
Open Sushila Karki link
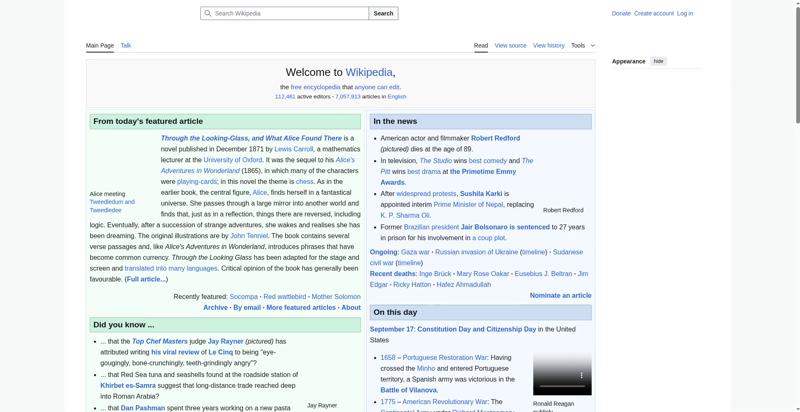tap(481, 194)
